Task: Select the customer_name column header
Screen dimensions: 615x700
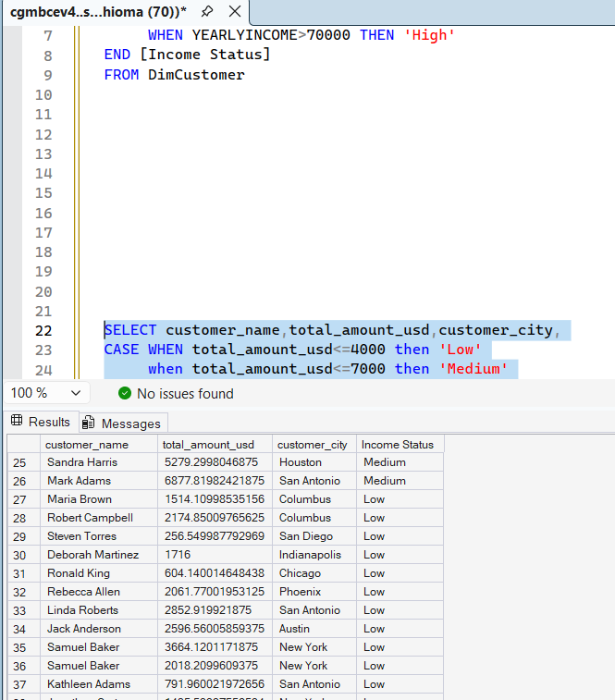Action: (99, 445)
